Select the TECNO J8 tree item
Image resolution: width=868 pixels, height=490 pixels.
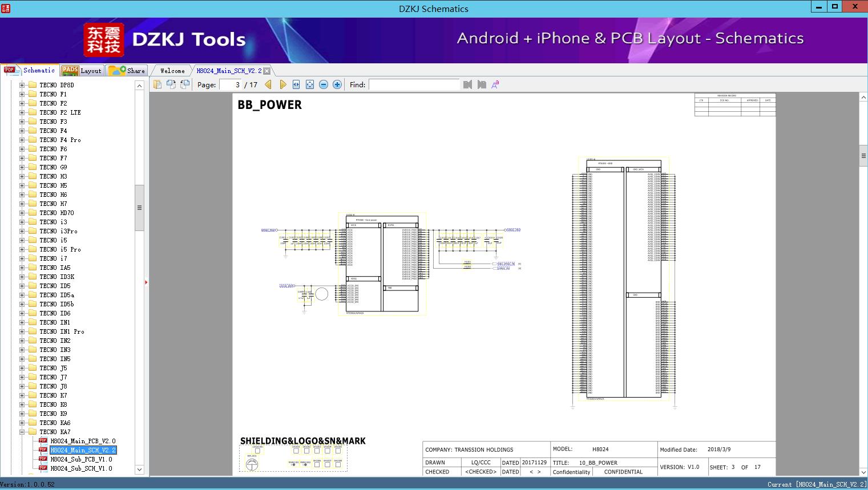(53, 386)
